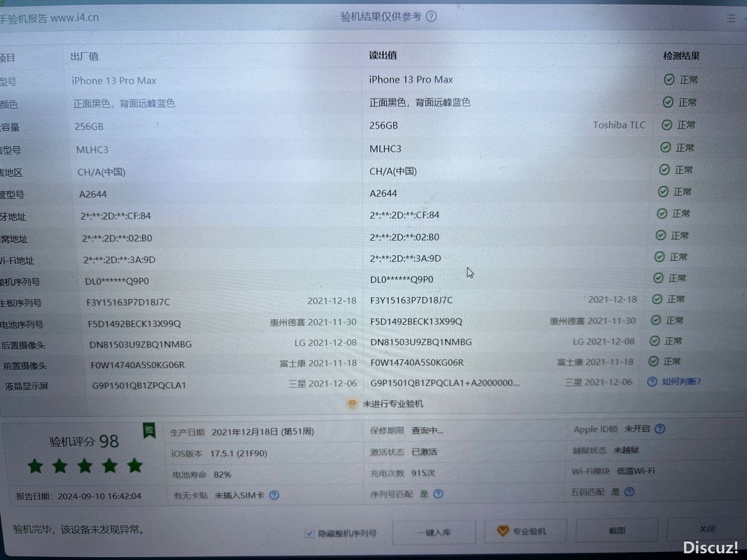This screenshot has height=560, width=747.
Task: Click the 正常 check icon in the 前置摄像头 row
Action: pos(654,361)
